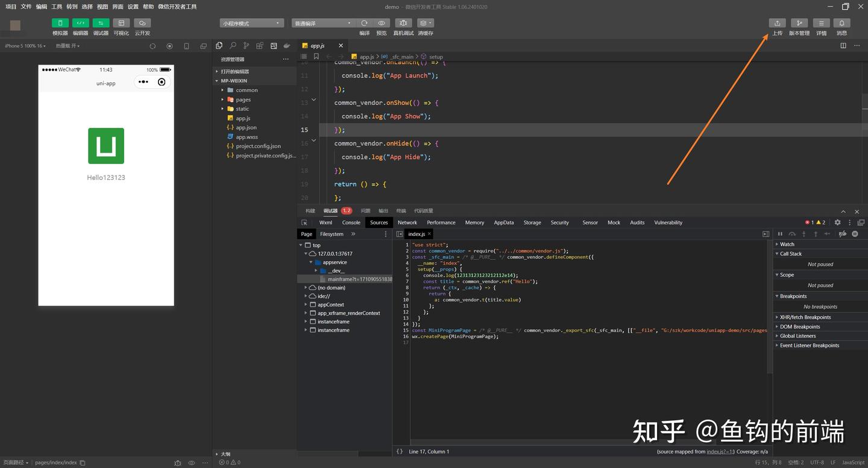Start 真机调试 real device debugging
868x468 pixels.
coord(403,23)
